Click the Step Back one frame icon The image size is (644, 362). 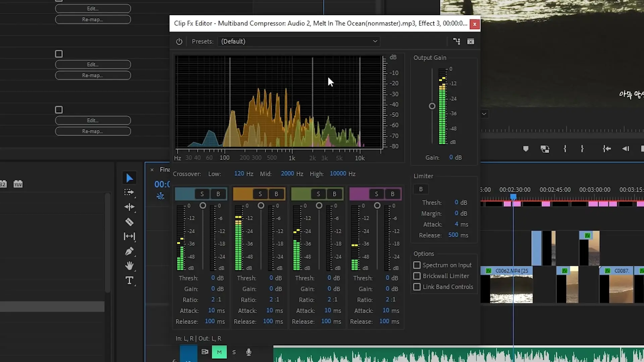coord(626,149)
